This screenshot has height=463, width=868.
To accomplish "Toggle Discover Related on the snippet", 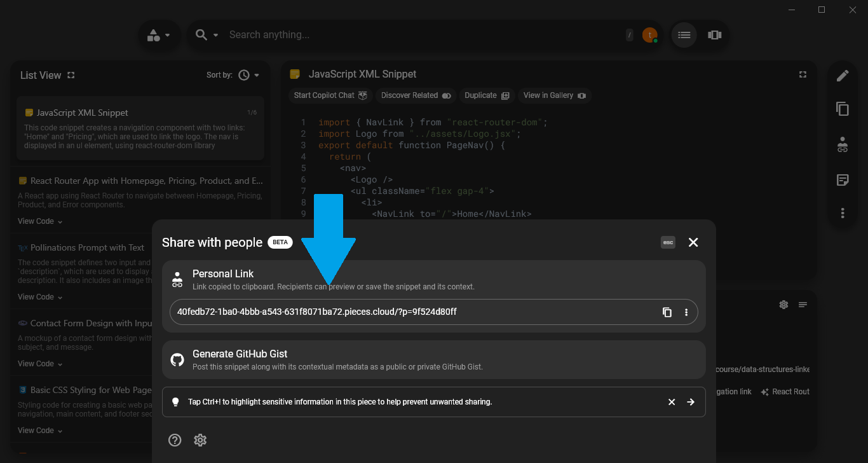I will pos(416,95).
